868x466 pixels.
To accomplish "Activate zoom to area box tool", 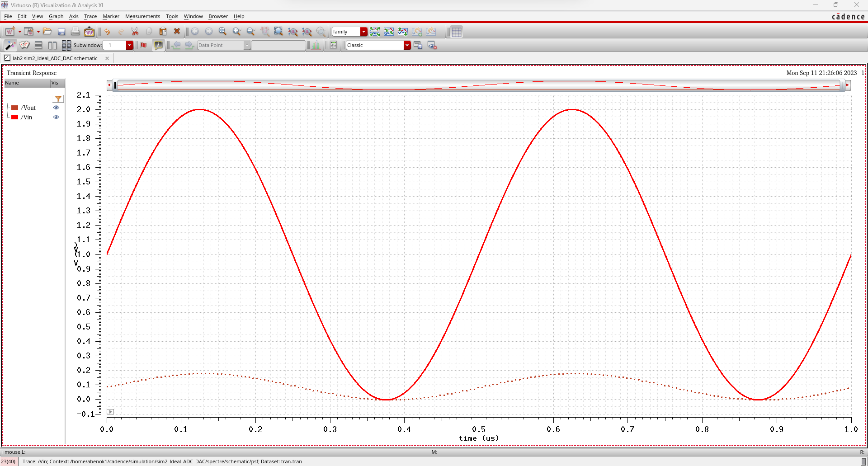I will click(x=278, y=32).
